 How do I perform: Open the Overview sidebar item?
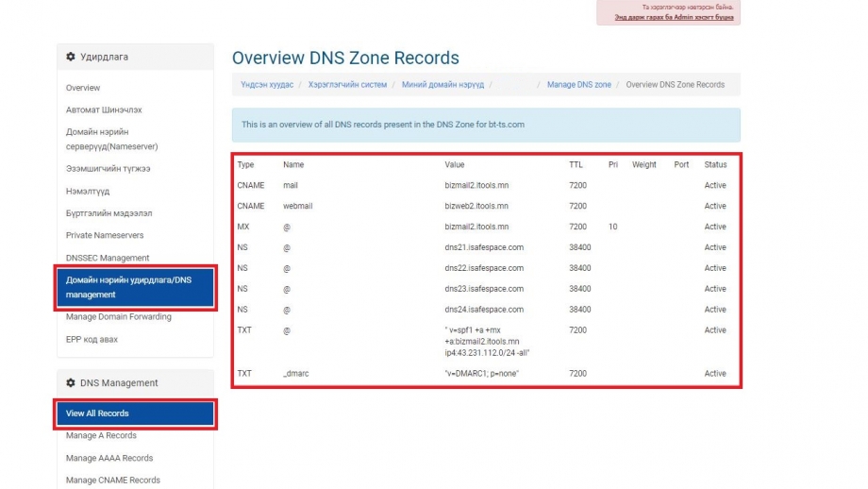pyautogui.click(x=83, y=88)
